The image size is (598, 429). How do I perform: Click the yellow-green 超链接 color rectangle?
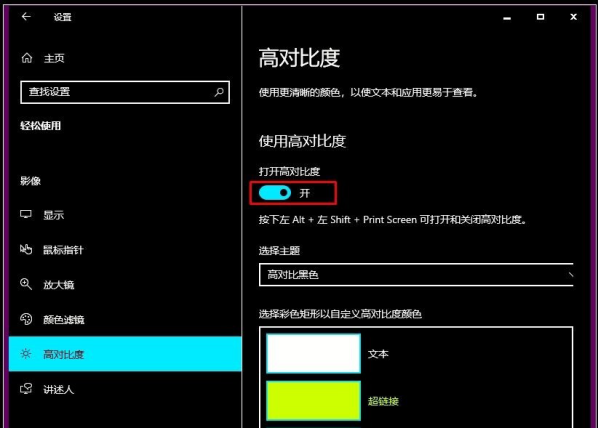pyautogui.click(x=313, y=401)
